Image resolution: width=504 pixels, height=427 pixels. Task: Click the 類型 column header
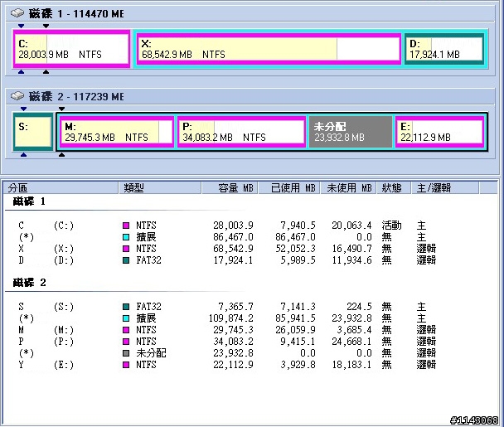(x=160, y=187)
